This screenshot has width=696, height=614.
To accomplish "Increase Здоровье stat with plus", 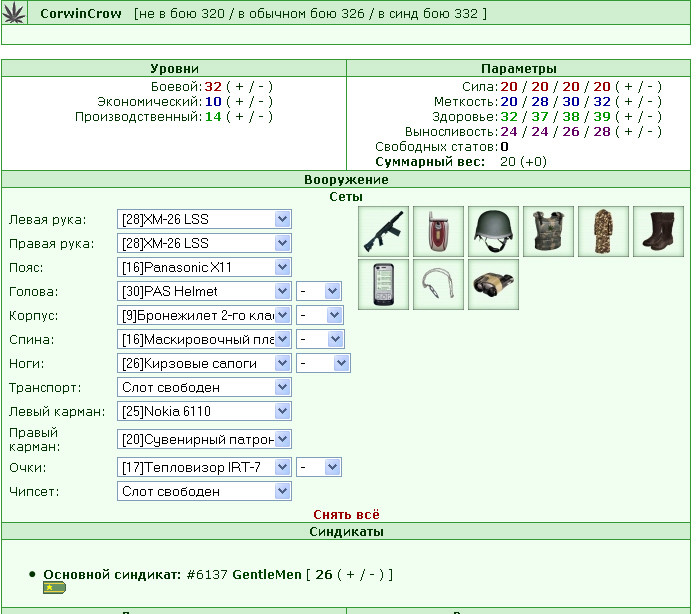I will click(x=628, y=117).
